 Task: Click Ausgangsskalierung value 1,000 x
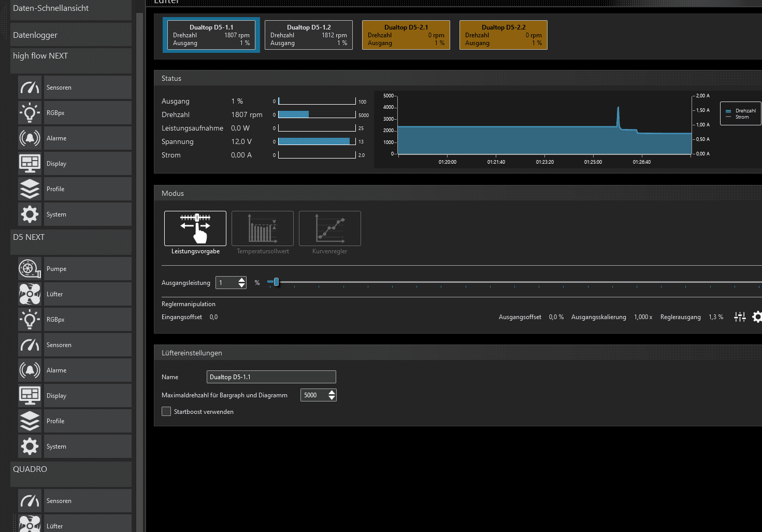pos(643,317)
